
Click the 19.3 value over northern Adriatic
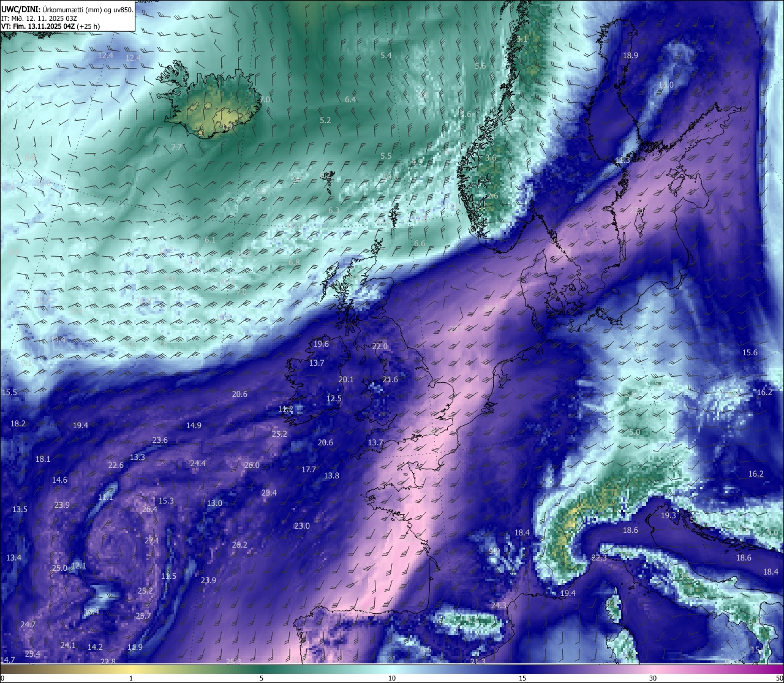[668, 515]
